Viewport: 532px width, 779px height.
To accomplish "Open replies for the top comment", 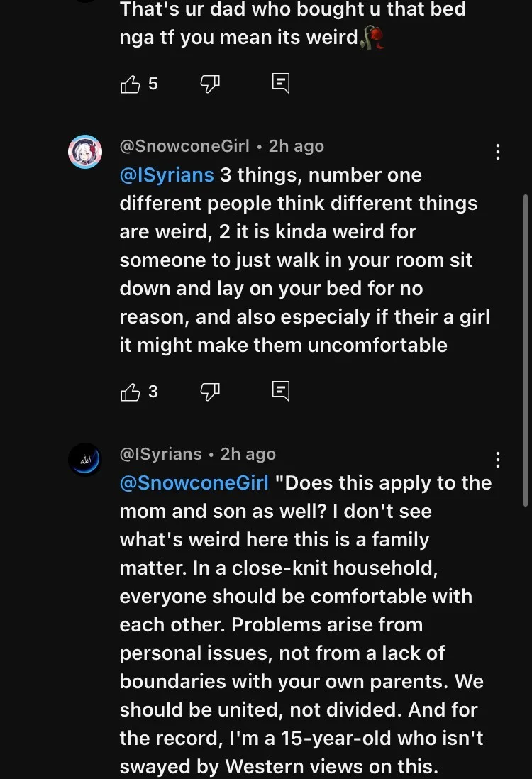I will point(281,84).
